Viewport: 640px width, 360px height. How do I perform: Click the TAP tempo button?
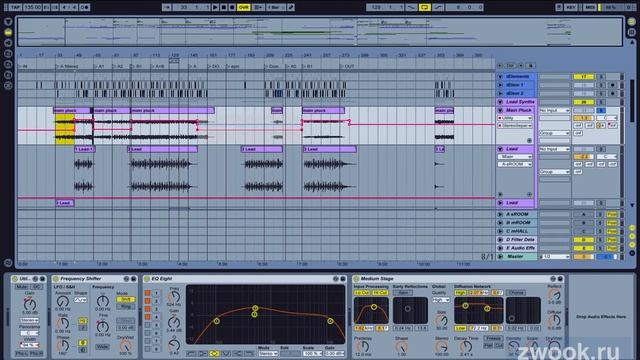(x=15, y=7)
